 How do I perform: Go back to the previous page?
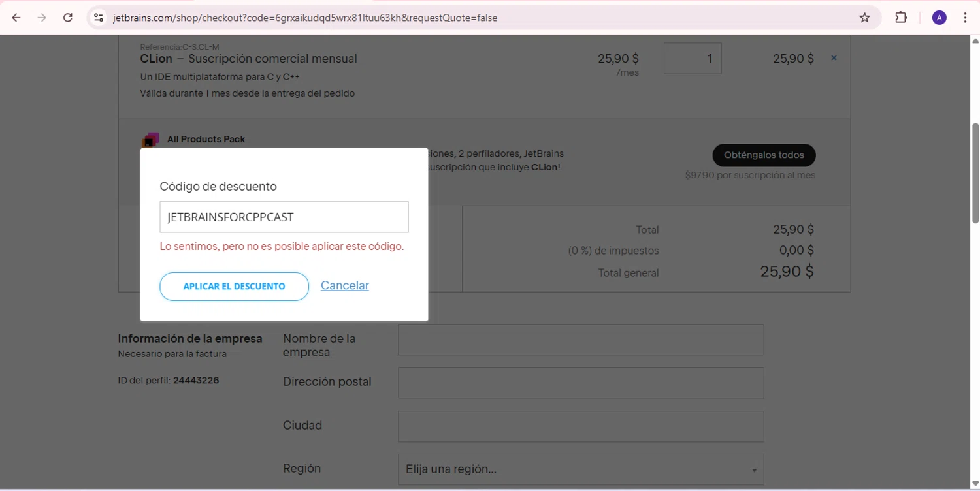click(x=16, y=18)
